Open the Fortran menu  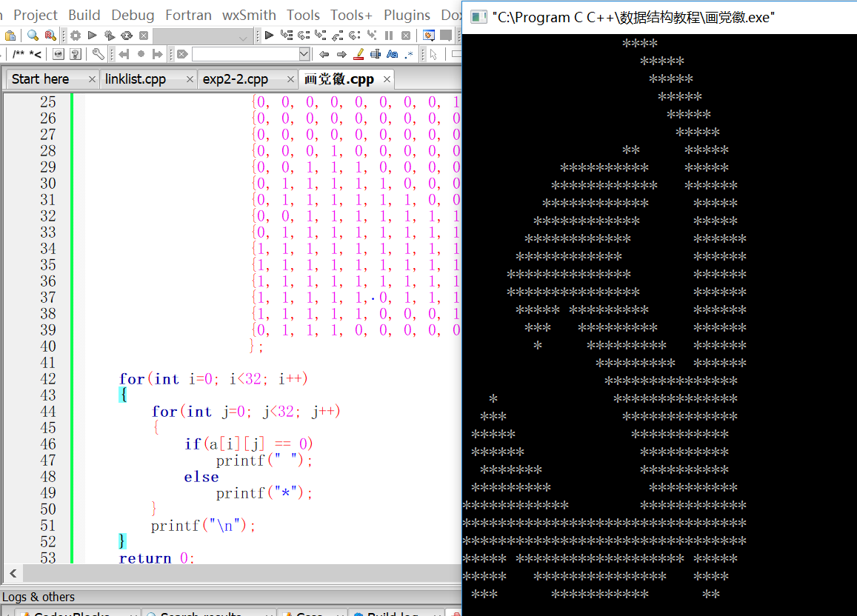click(188, 15)
